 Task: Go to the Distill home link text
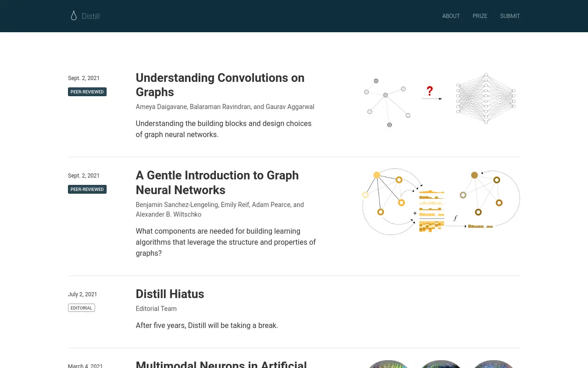pos(90,16)
